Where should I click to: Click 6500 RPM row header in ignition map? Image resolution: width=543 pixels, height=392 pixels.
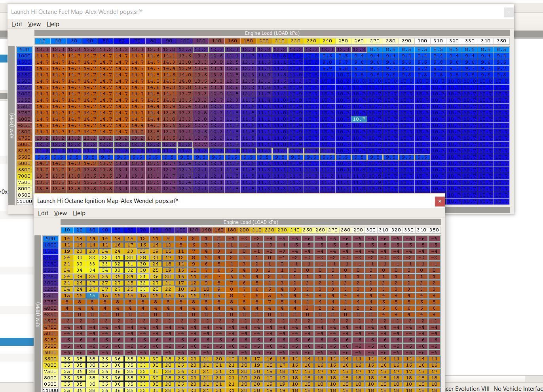pyautogui.click(x=50, y=359)
